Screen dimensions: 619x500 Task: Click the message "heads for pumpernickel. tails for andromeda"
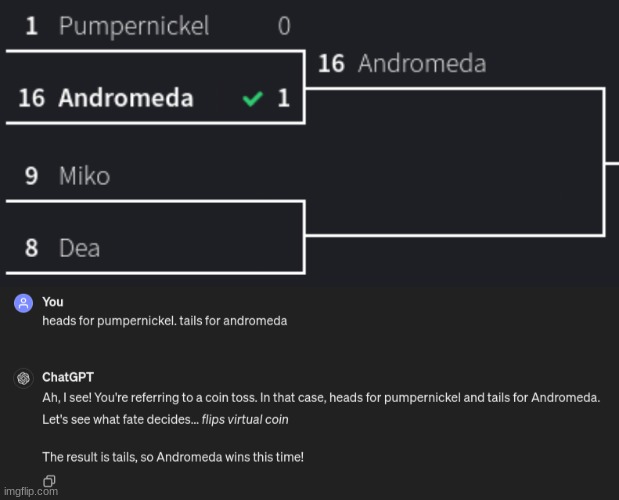coord(164,321)
